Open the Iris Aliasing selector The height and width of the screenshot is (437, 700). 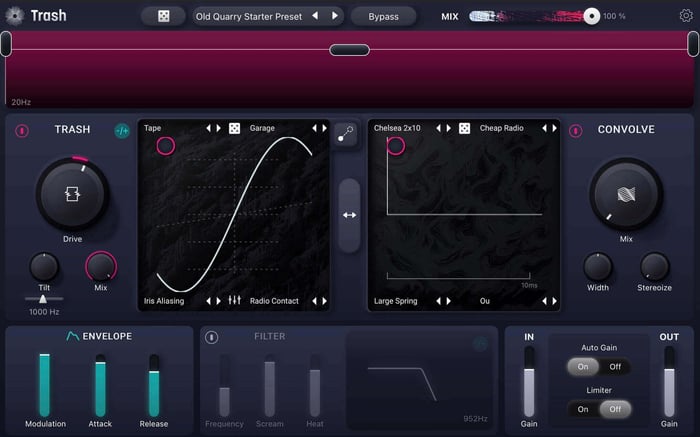click(x=164, y=301)
